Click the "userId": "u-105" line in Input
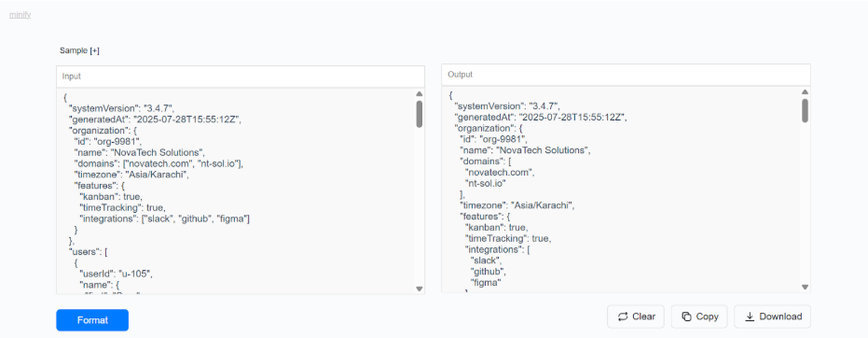Viewport: 868px width, 338px height. tap(116, 274)
